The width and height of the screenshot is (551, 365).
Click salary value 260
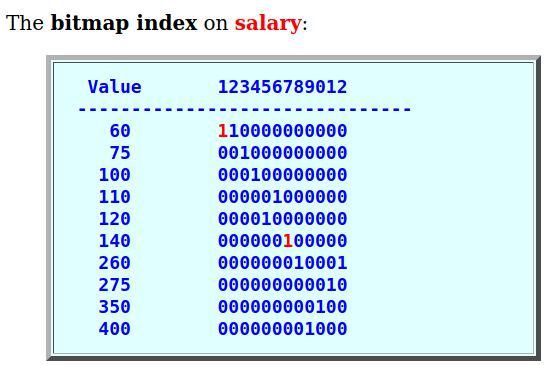(115, 263)
